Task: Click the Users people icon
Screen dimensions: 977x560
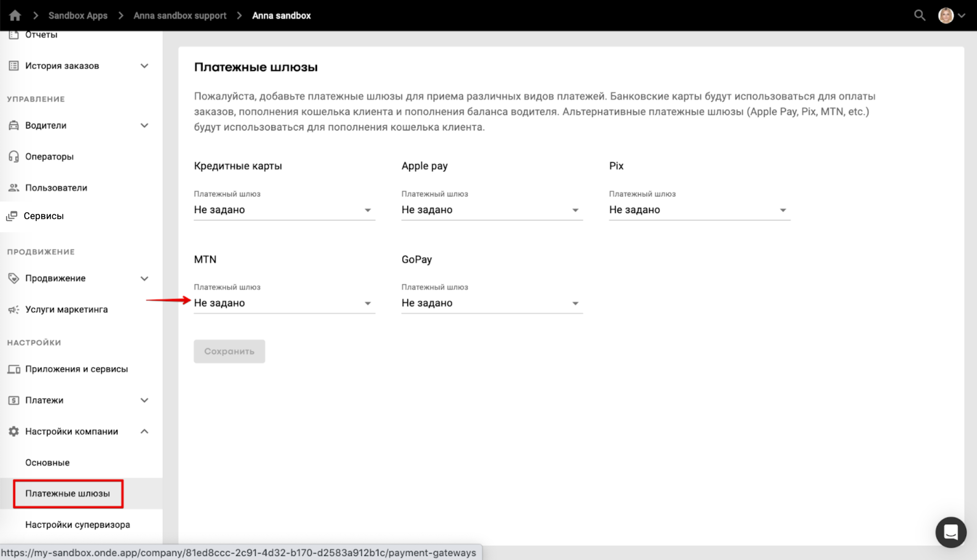Action: point(14,188)
